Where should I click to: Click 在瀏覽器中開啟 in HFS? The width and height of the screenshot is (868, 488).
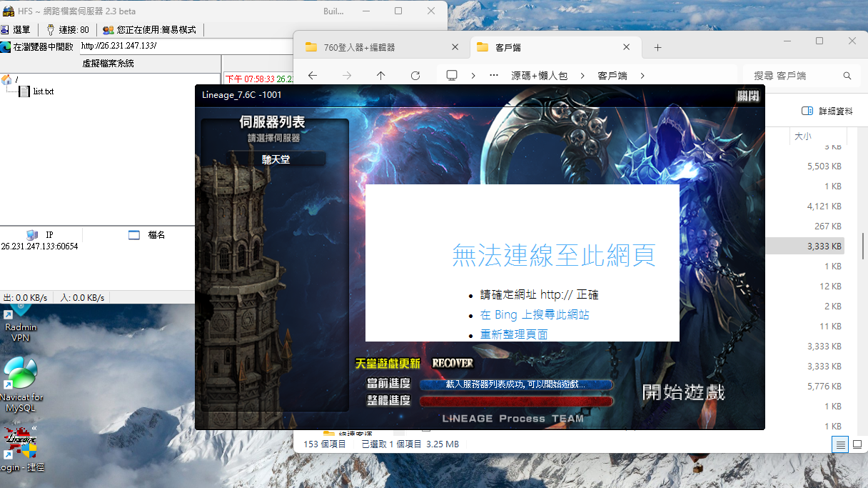(x=37, y=46)
